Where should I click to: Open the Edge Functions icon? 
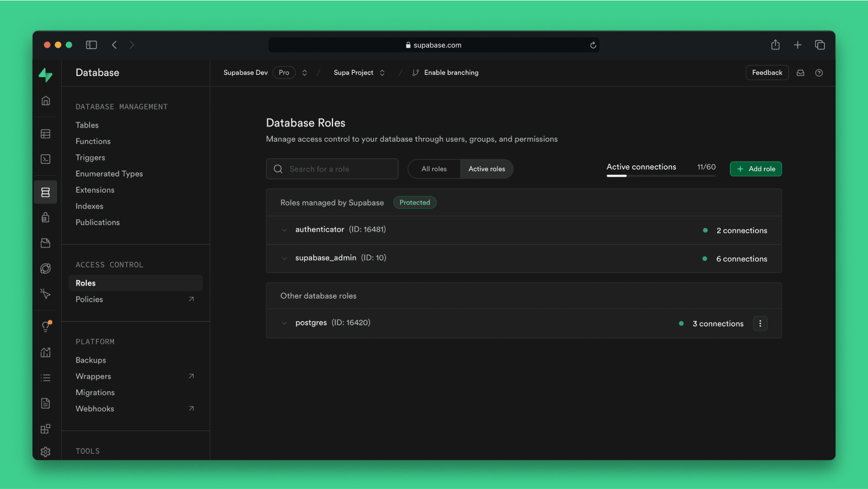[x=46, y=268]
